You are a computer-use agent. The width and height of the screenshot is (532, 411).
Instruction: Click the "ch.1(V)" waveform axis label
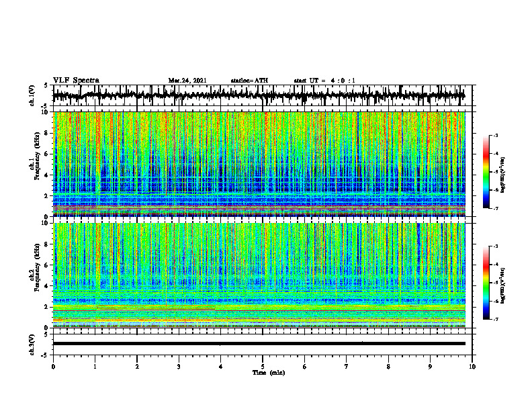click(x=32, y=95)
